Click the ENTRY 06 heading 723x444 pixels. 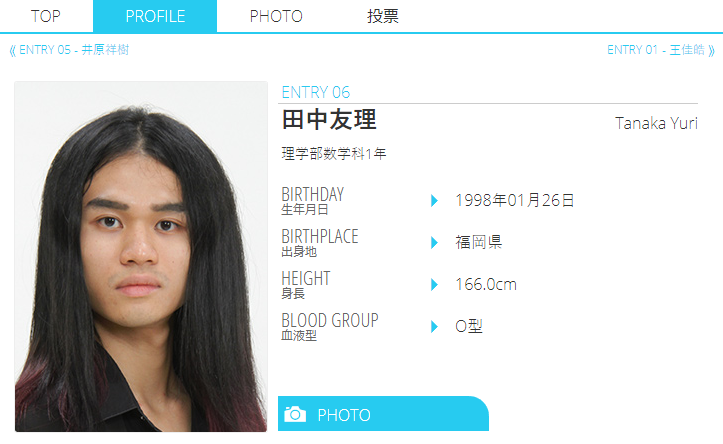(x=316, y=92)
